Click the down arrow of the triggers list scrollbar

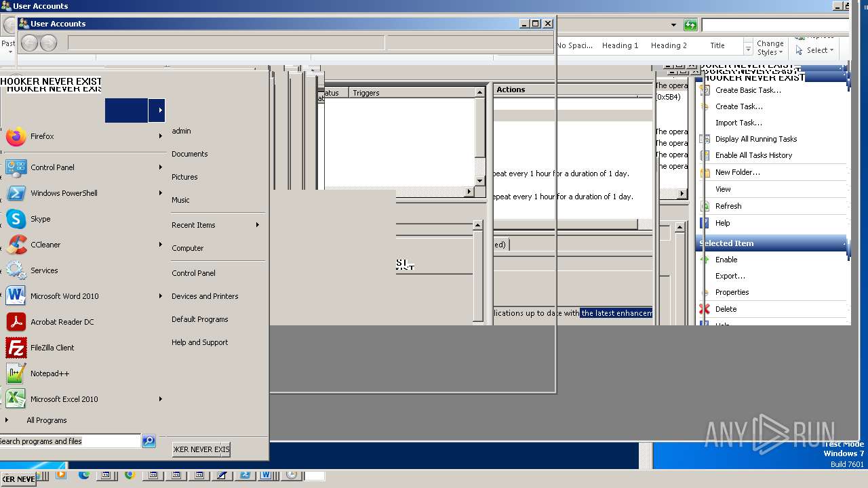[x=480, y=181]
